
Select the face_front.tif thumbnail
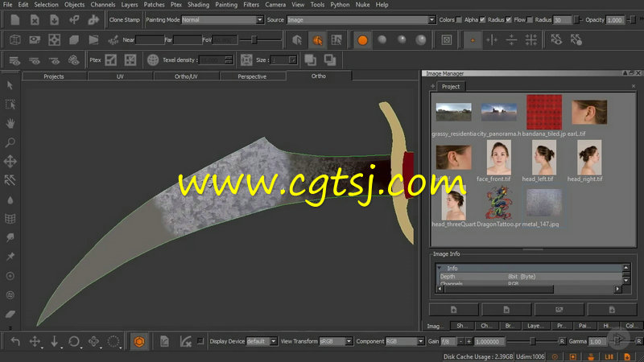pos(498,157)
